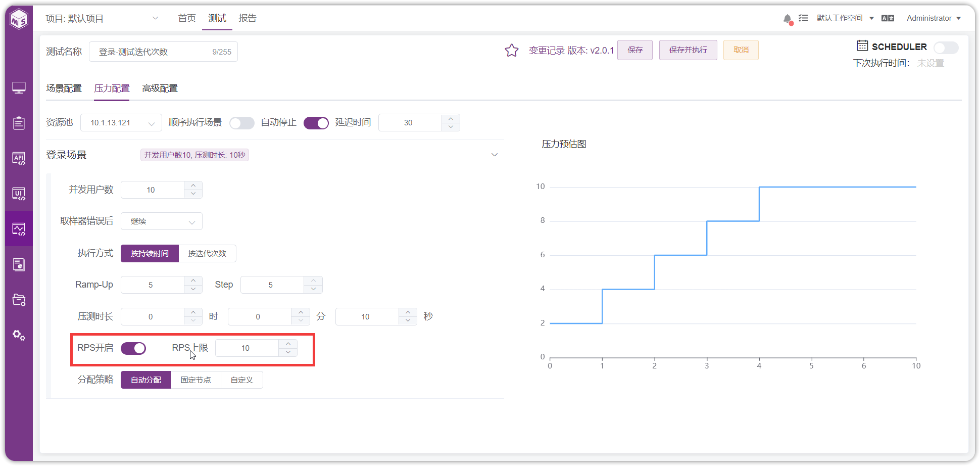Toggle the SCHEDULER switch
This screenshot has width=980, height=466.
tap(946, 48)
